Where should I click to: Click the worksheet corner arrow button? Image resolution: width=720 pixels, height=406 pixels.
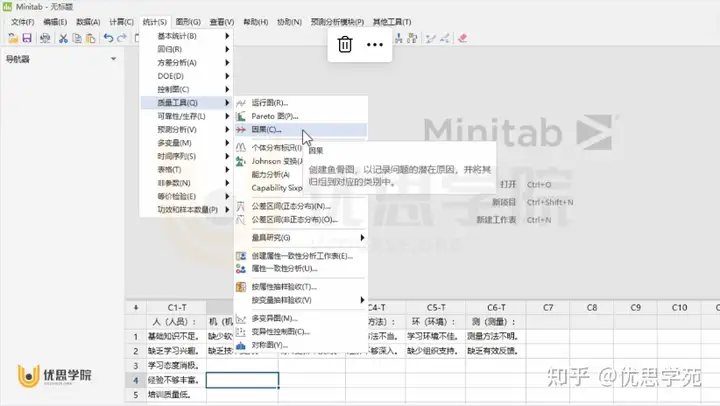pos(136,307)
